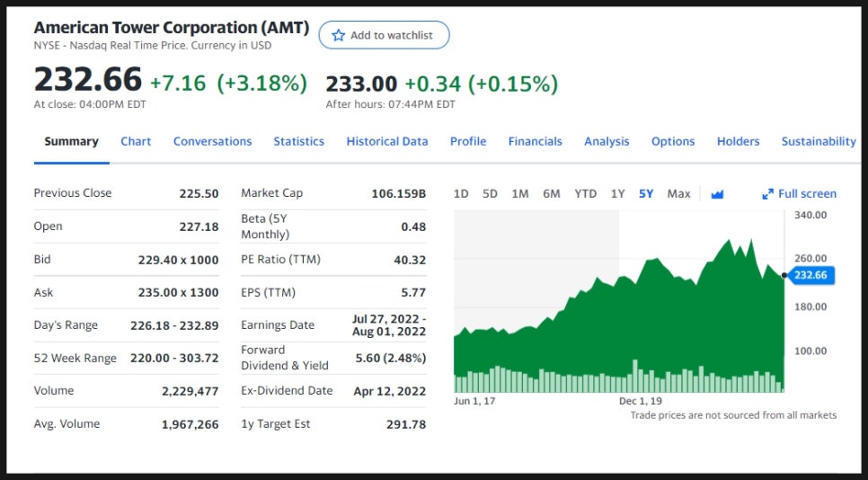
Task: Click the Previous Close value 225.50
Action: click(x=199, y=194)
